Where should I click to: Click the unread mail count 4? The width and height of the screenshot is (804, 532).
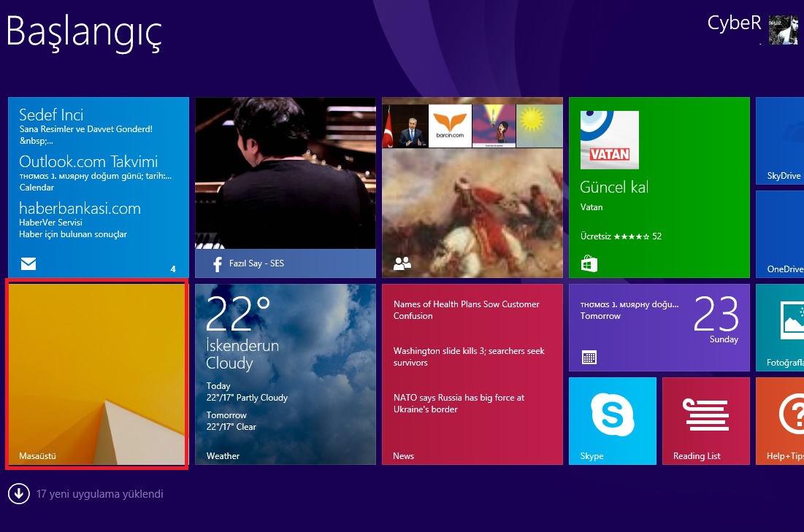coord(173,269)
